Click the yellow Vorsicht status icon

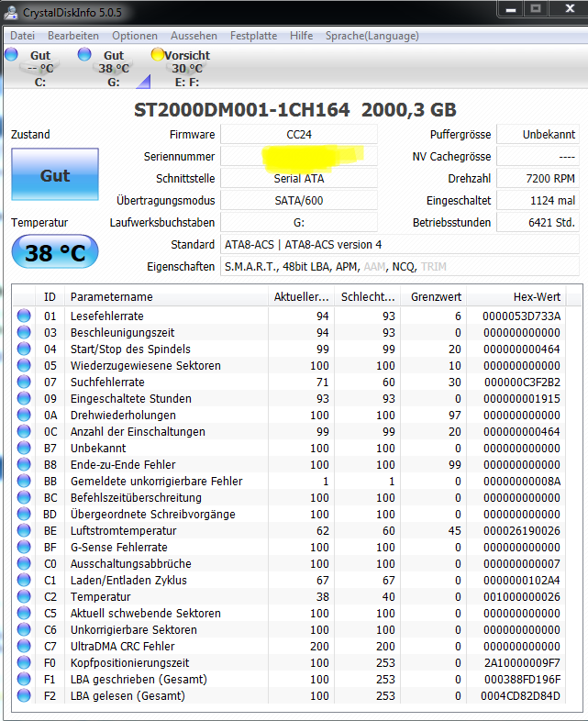click(x=157, y=54)
